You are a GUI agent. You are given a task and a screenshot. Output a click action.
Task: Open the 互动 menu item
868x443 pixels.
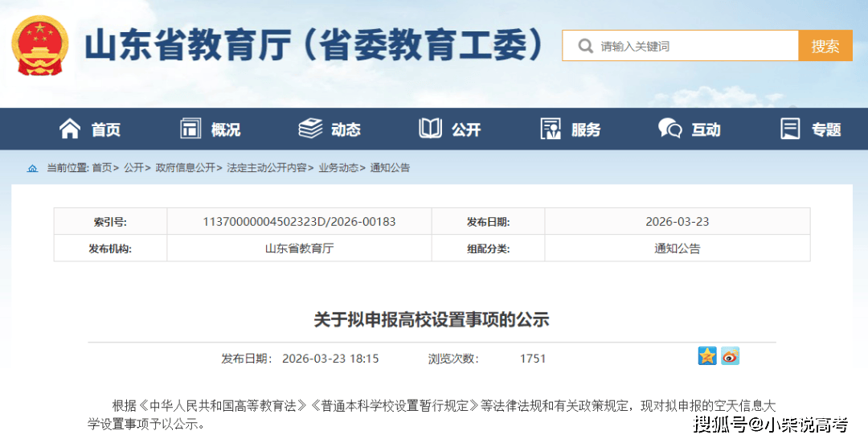pyautogui.click(x=689, y=129)
